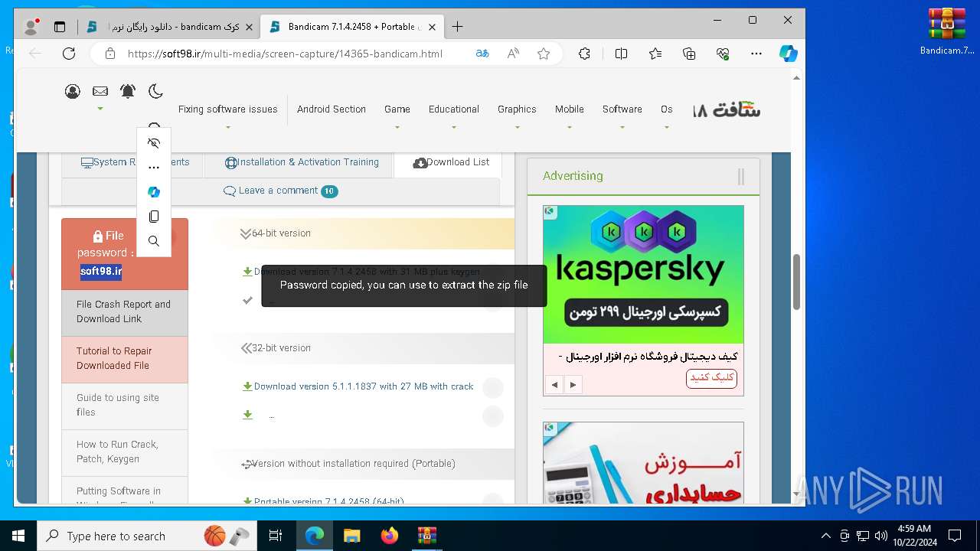Download version 5.1.1.1837 with crack
980x551 pixels.
coord(364,386)
